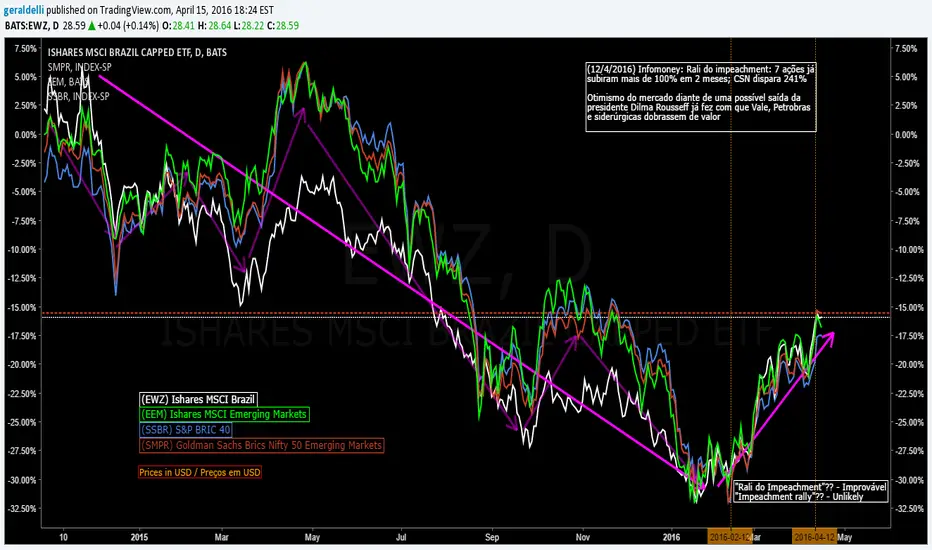Click the L:28.22 low price value
The image size is (932, 550).
pyautogui.click(x=248, y=26)
